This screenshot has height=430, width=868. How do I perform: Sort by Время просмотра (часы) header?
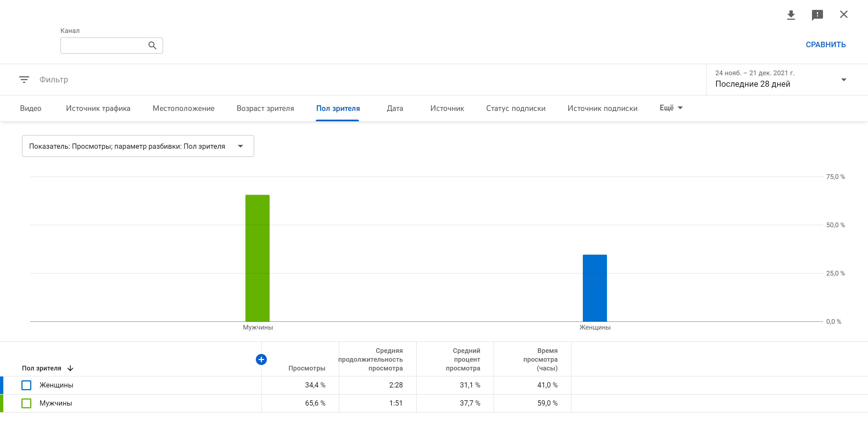[540, 359]
